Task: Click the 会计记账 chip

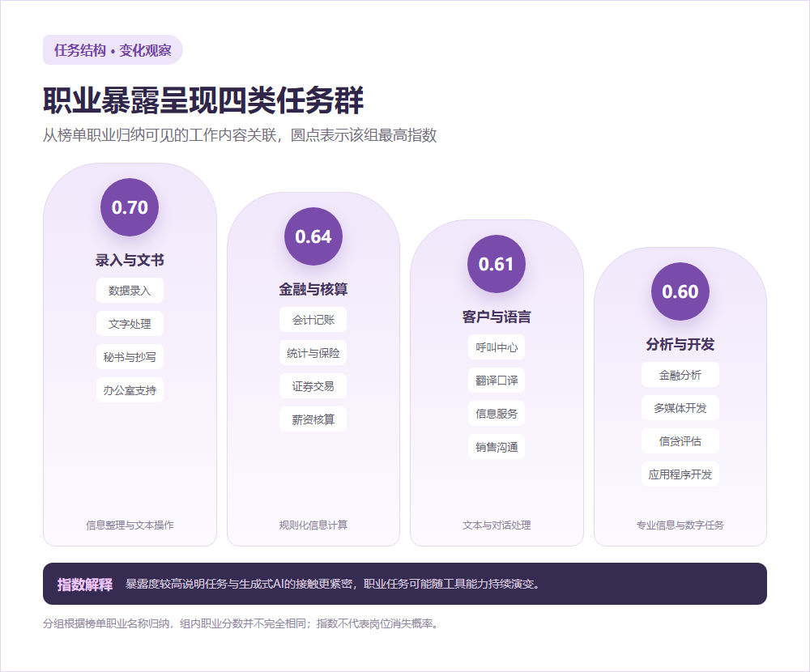Action: pos(313,320)
